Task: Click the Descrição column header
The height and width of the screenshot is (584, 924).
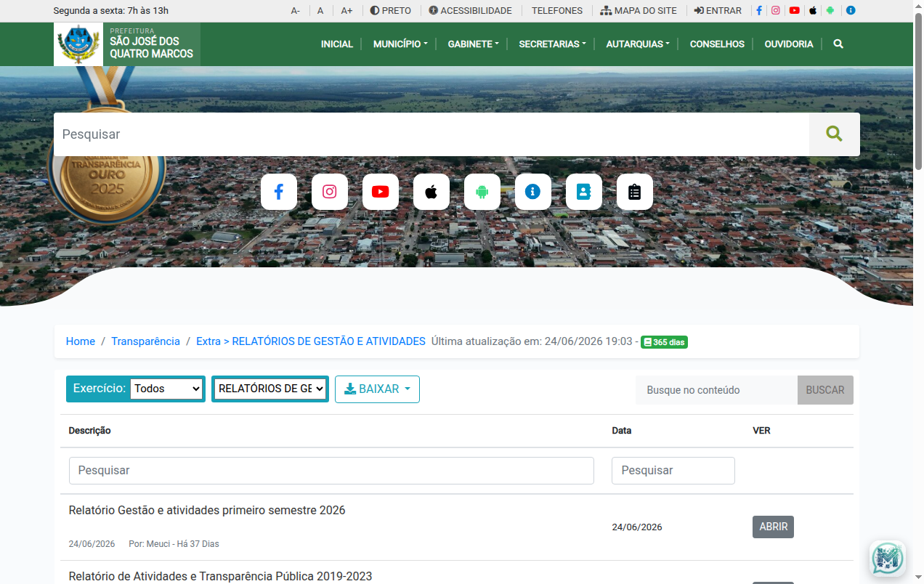Action: pyautogui.click(x=90, y=431)
